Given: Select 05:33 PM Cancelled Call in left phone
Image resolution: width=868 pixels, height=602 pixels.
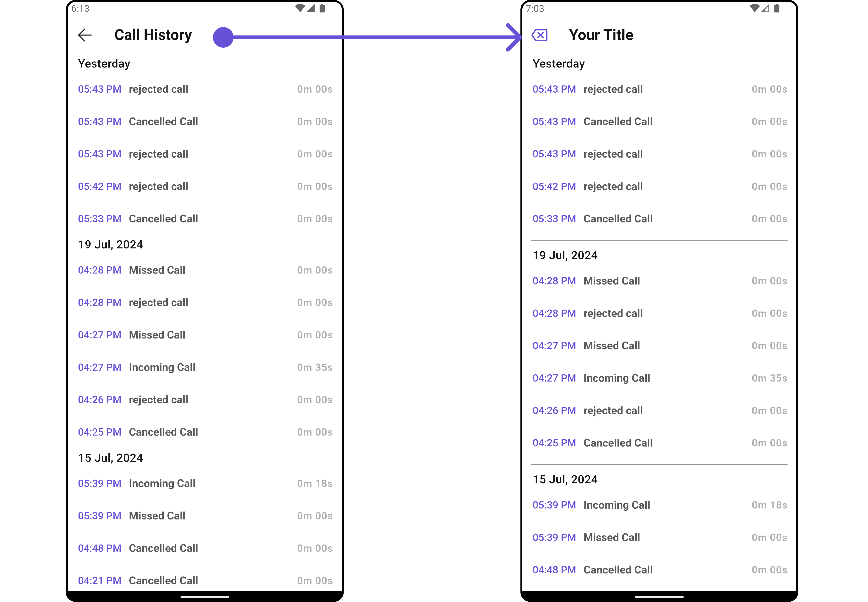Looking at the screenshot, I should (205, 219).
